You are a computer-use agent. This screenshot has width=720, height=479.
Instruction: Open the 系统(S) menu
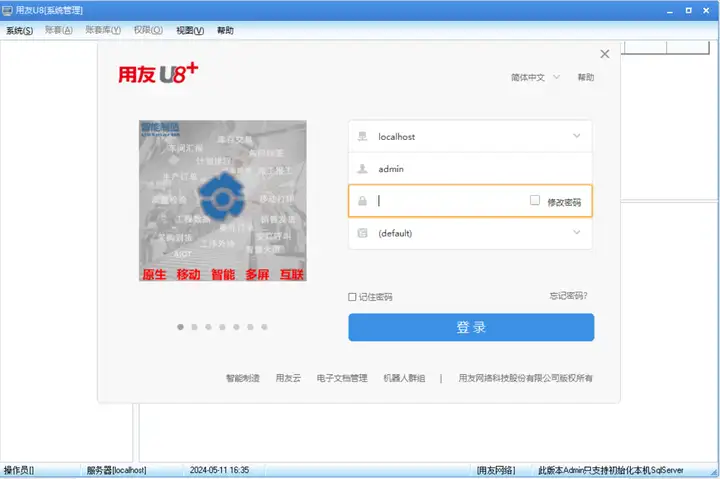pos(19,30)
